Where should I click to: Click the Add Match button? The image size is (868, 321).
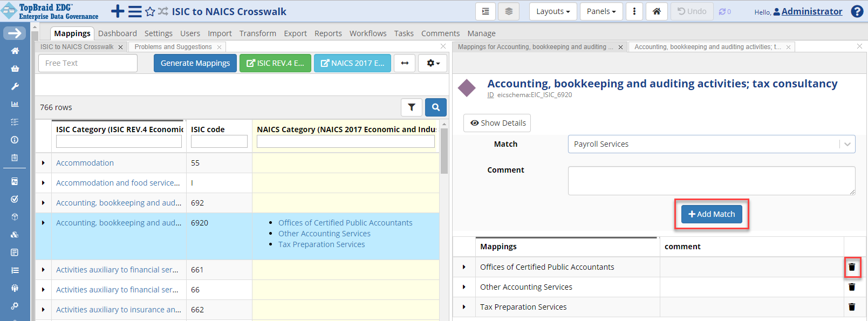(712, 214)
